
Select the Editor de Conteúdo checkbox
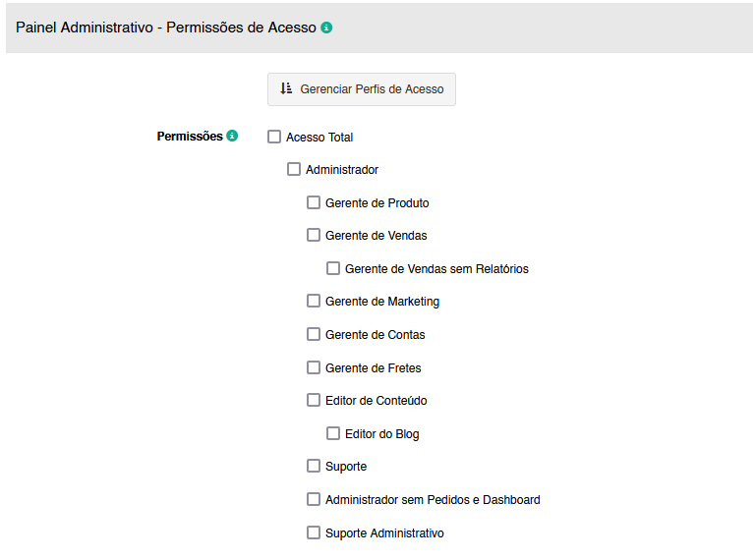point(314,400)
